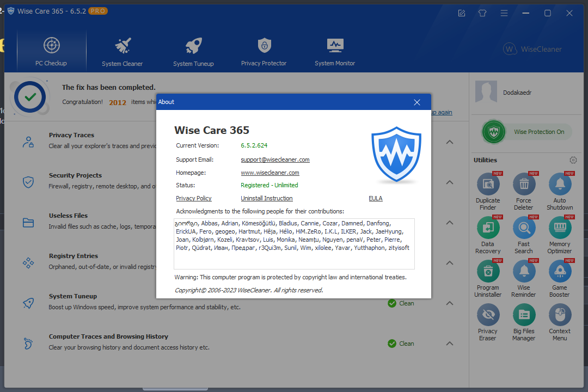Viewport: 588px width, 392px height.
Task: Collapse the System Tuneup section
Action: point(450,303)
